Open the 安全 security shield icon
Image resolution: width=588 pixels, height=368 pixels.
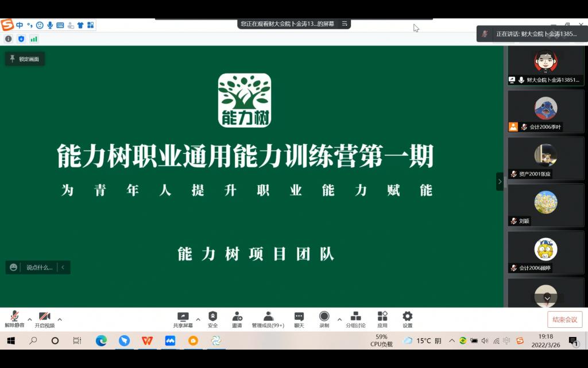(x=212, y=319)
